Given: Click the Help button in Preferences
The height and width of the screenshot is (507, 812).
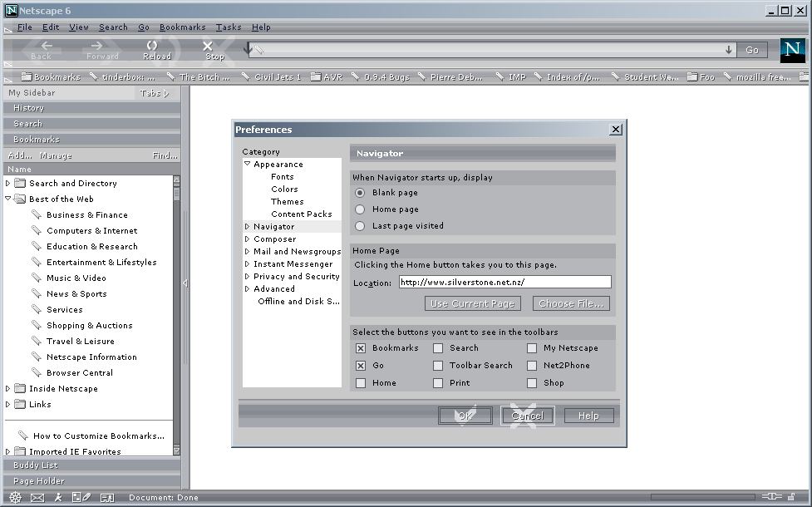Looking at the screenshot, I should tap(588, 416).
